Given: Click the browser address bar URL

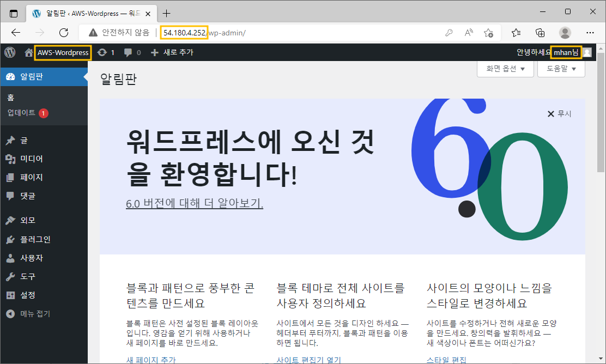Looking at the screenshot, I should click(204, 33).
